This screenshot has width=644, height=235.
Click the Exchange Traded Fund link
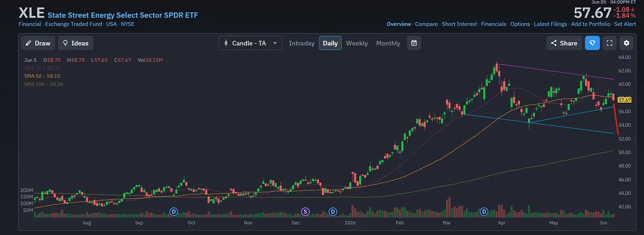(x=73, y=24)
